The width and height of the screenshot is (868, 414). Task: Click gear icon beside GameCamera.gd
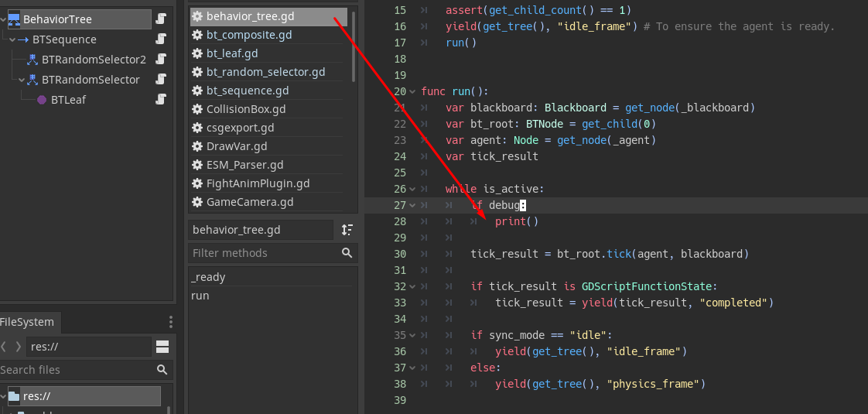click(x=197, y=202)
